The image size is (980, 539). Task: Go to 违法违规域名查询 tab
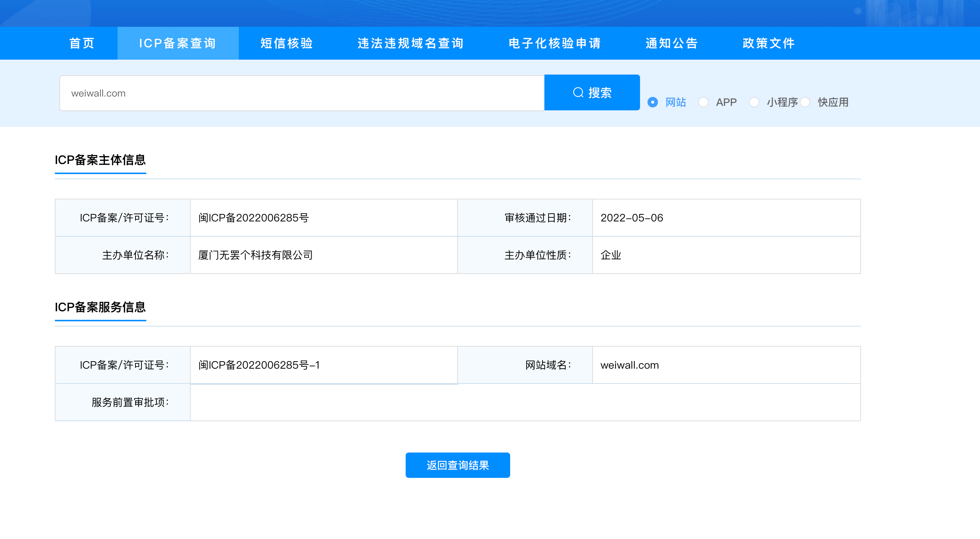pyautogui.click(x=411, y=43)
